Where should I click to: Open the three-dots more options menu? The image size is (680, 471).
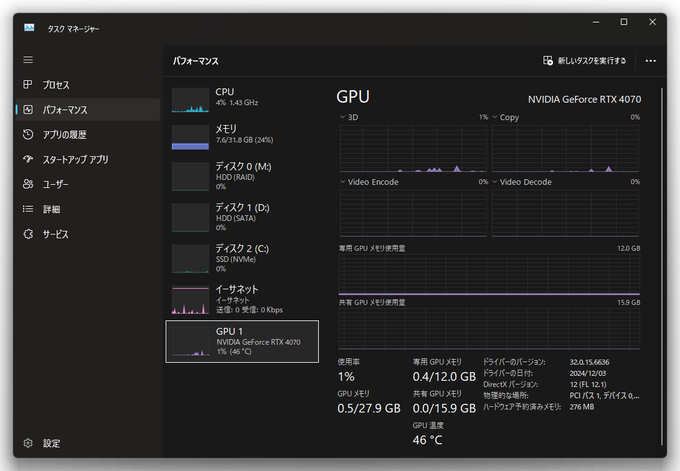coord(651,61)
